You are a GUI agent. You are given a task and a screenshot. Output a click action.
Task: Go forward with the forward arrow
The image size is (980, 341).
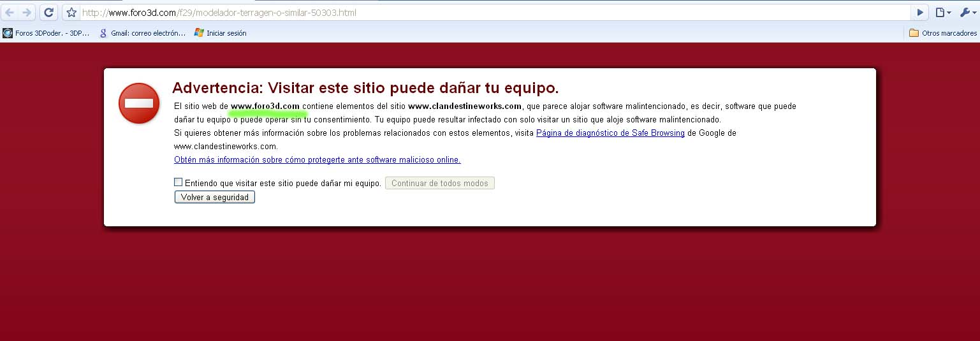(x=27, y=12)
